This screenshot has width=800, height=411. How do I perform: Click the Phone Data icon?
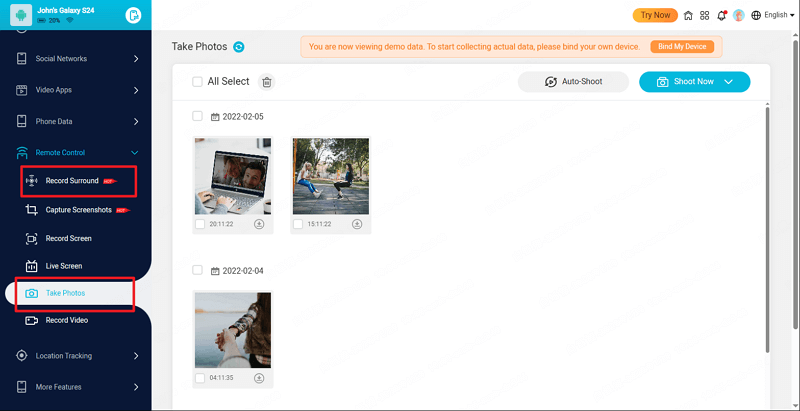21,121
